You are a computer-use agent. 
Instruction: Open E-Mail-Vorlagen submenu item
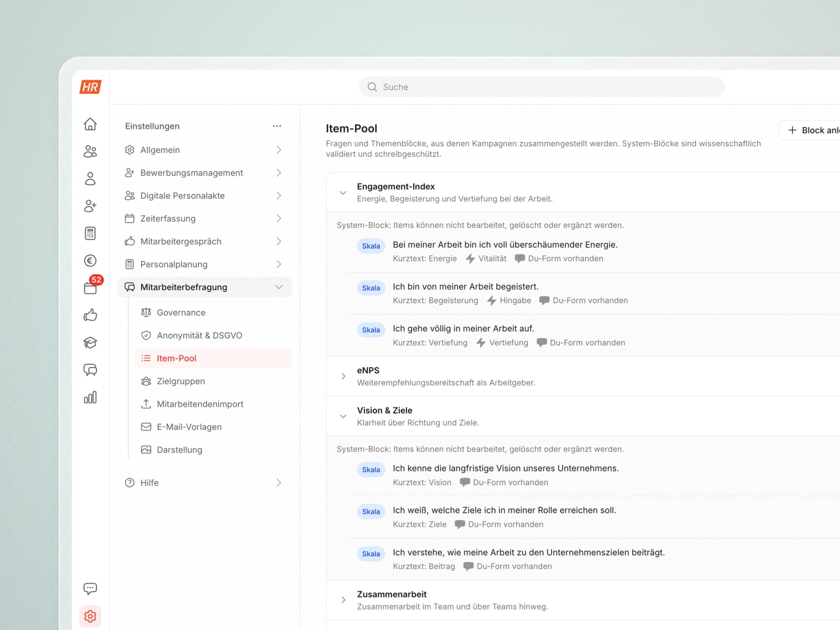[213, 427]
